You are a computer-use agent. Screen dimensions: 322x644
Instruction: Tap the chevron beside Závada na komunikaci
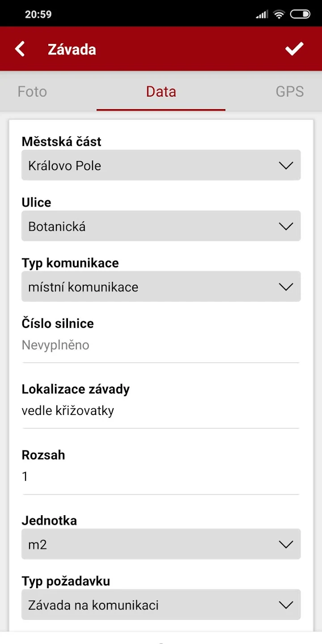[285, 605]
